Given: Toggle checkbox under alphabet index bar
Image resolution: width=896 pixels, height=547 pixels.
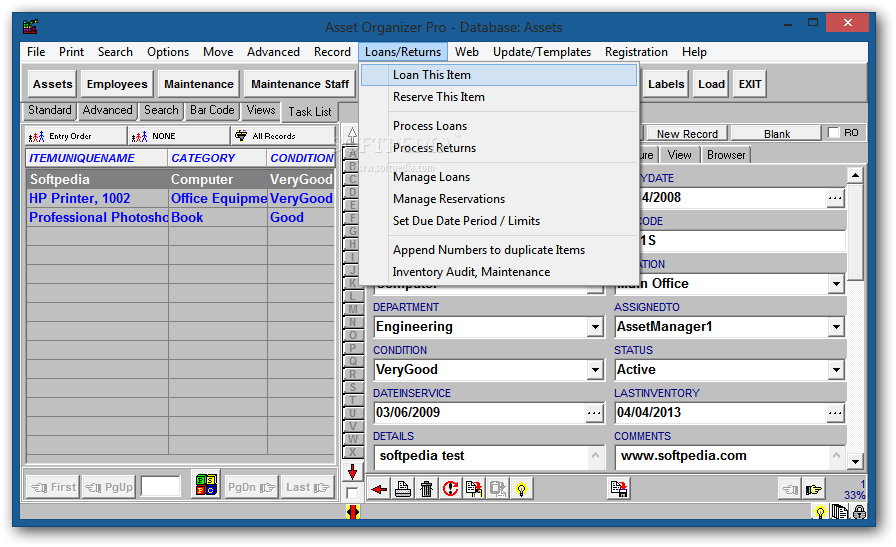Looking at the screenshot, I should [352, 493].
